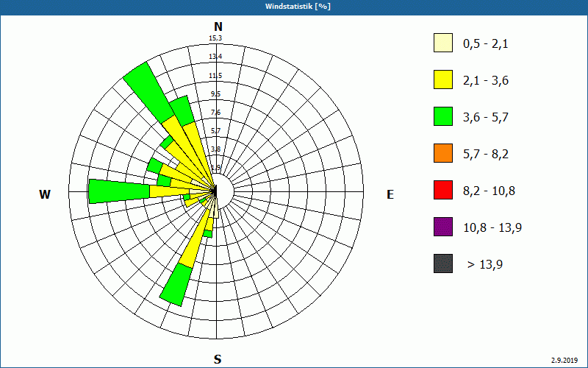The width and height of the screenshot is (588, 368).
Task: Click the 5,7 radial axis value
Action: 215,131
